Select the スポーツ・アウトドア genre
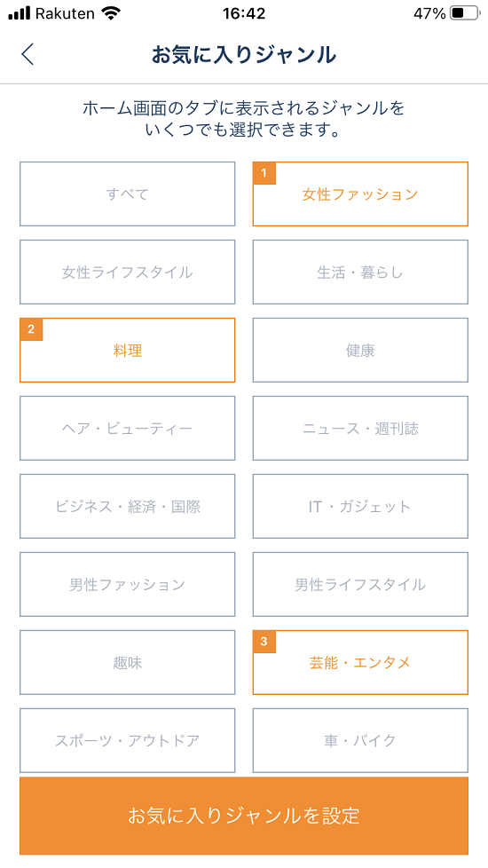The height and width of the screenshot is (868, 488). pyautogui.click(x=127, y=740)
